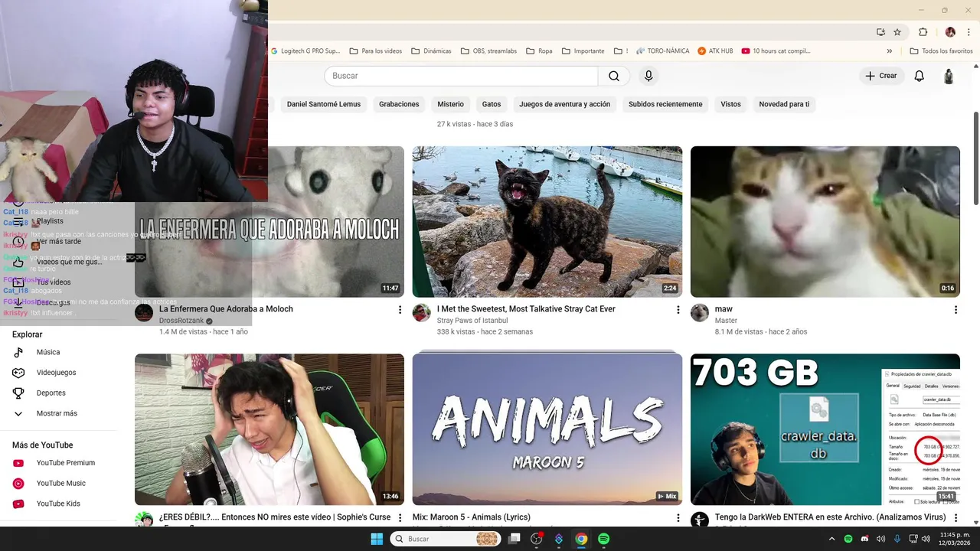Screen dimensions: 980x551
Task: Select the Gatos filter chip
Action: (492, 104)
